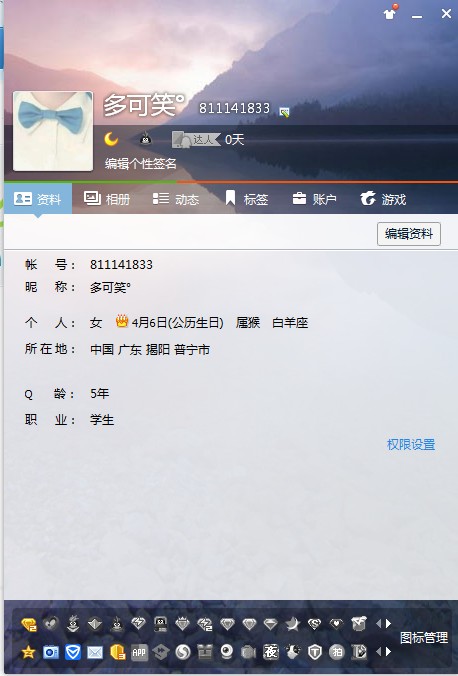Open 图标管理 icon management
The height and width of the screenshot is (676, 458).
(x=424, y=638)
